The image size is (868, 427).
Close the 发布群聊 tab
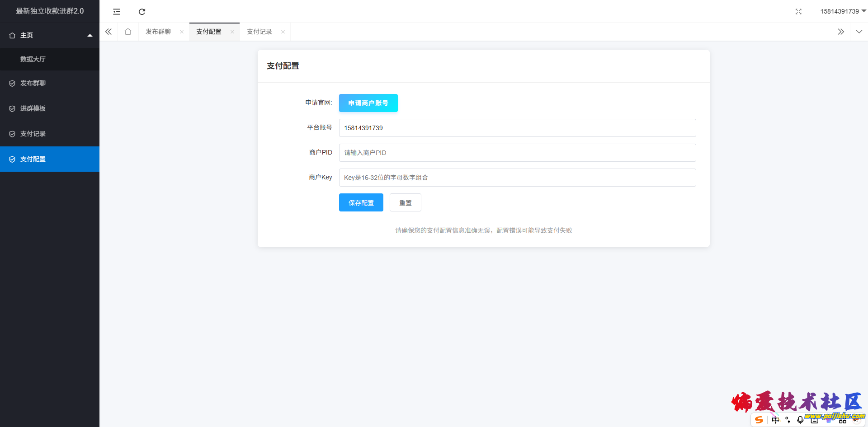[182, 32]
